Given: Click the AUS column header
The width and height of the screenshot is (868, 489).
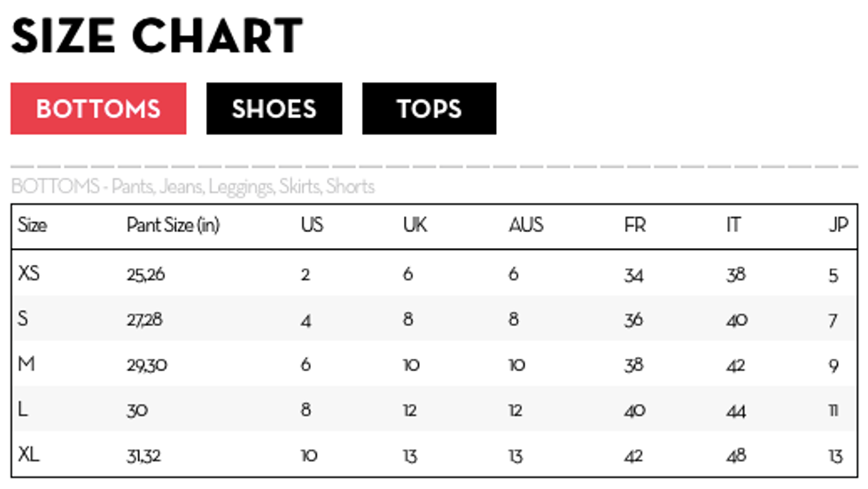Looking at the screenshot, I should tap(526, 225).
